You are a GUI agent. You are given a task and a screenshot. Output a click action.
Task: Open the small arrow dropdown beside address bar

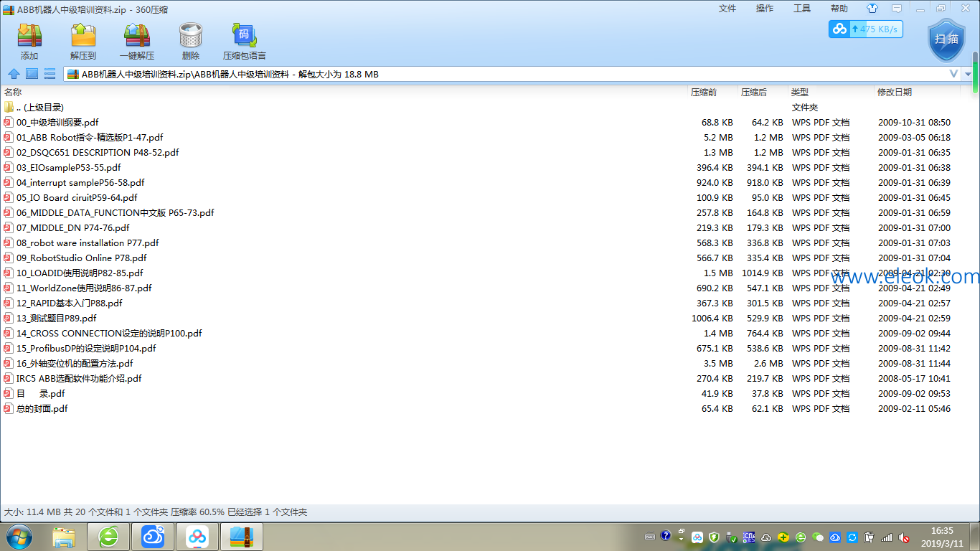[x=968, y=75]
